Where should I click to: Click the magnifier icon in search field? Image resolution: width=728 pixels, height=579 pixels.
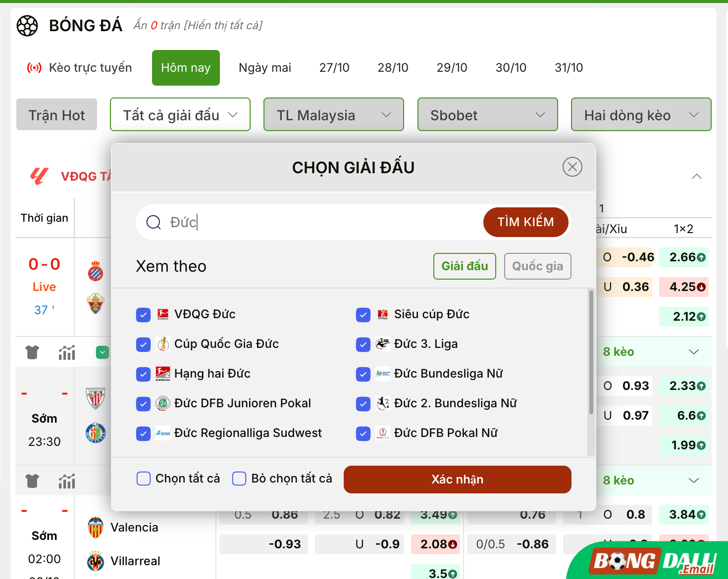click(x=154, y=222)
